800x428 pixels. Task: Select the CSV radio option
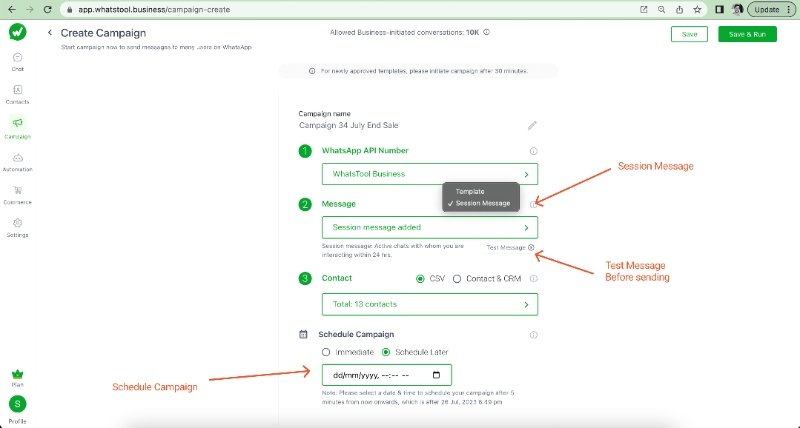click(x=420, y=279)
